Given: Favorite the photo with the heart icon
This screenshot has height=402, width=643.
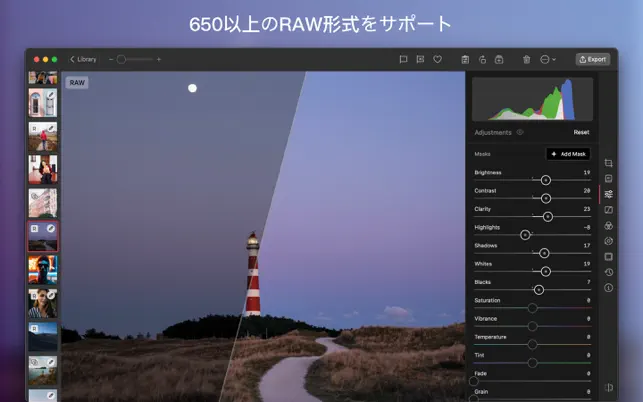Looking at the screenshot, I should 438,59.
